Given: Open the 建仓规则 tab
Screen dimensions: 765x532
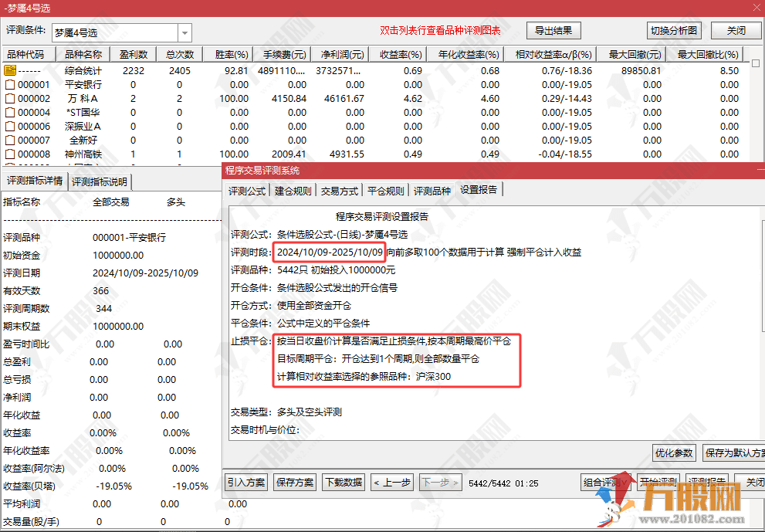Looking at the screenshot, I should (293, 191).
